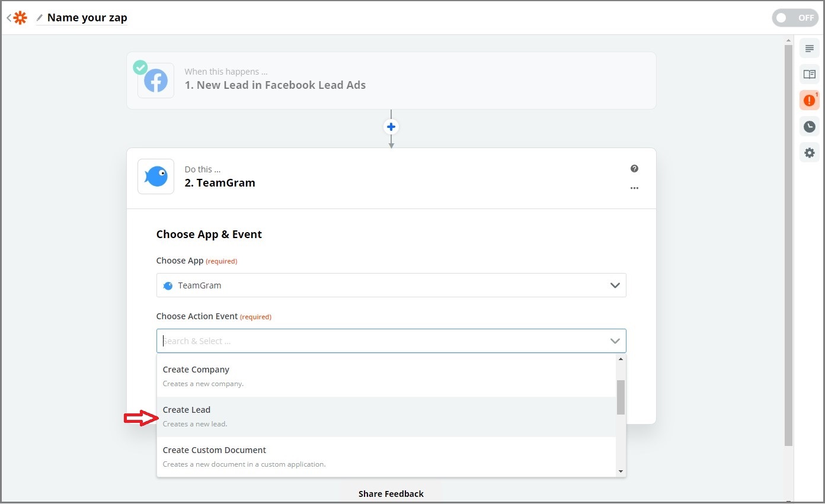
Task: Open the orange alert issues sidebar icon
Action: tap(810, 100)
